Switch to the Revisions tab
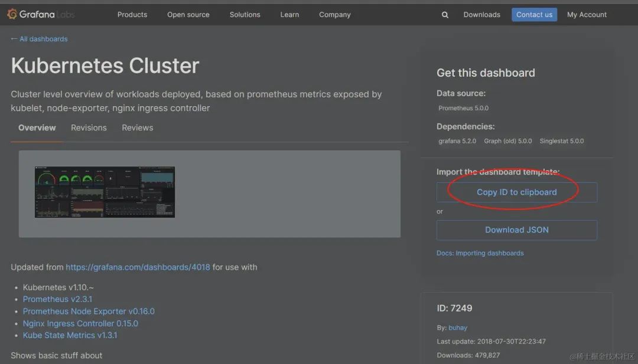The width and height of the screenshot is (638, 364). click(x=89, y=127)
